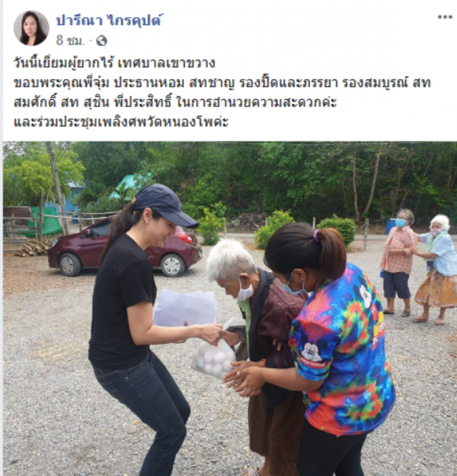Click the globe public privacy icon

pos(102,41)
